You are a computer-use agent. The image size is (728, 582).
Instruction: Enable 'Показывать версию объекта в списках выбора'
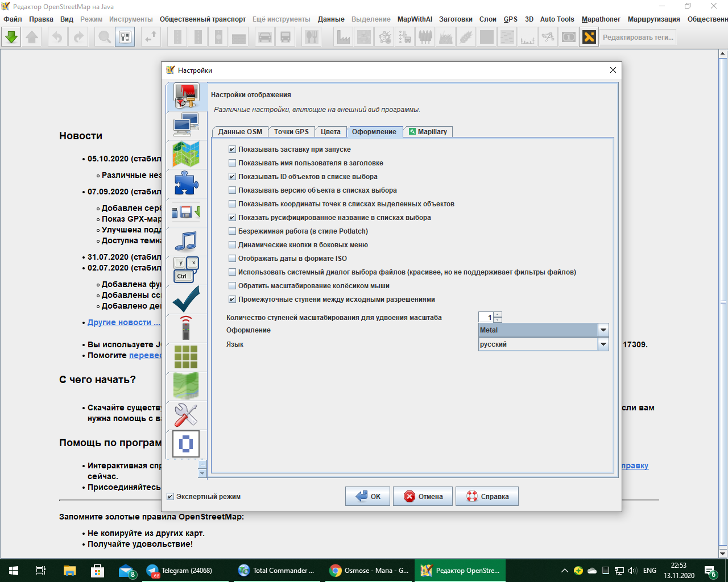point(232,190)
